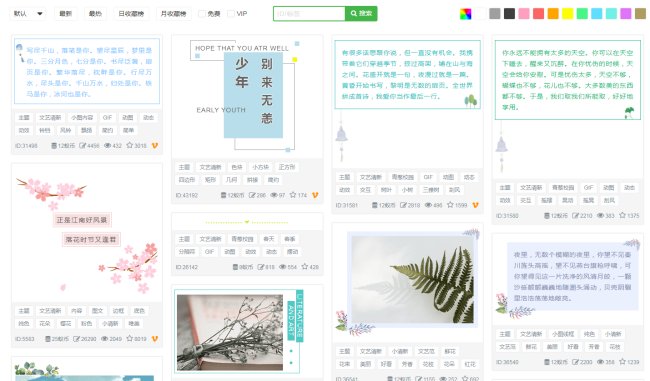Click the eye icon on card ID:31581
This screenshot has width=650, height=381.
tap(428, 205)
